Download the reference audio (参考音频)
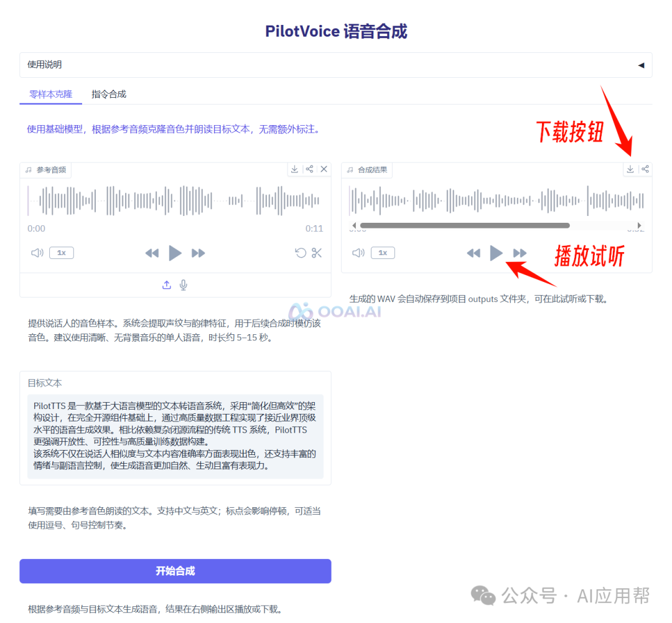The image size is (672, 623). [x=294, y=169]
